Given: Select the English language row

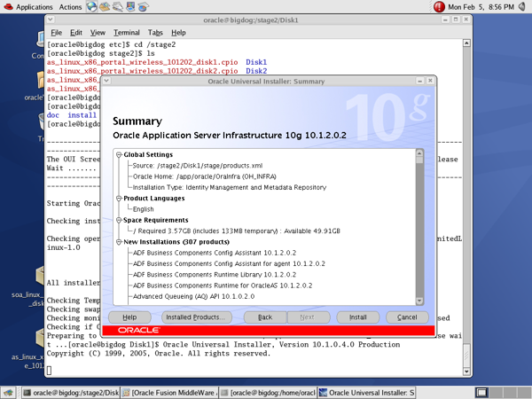Looking at the screenshot, I should click(x=143, y=209).
